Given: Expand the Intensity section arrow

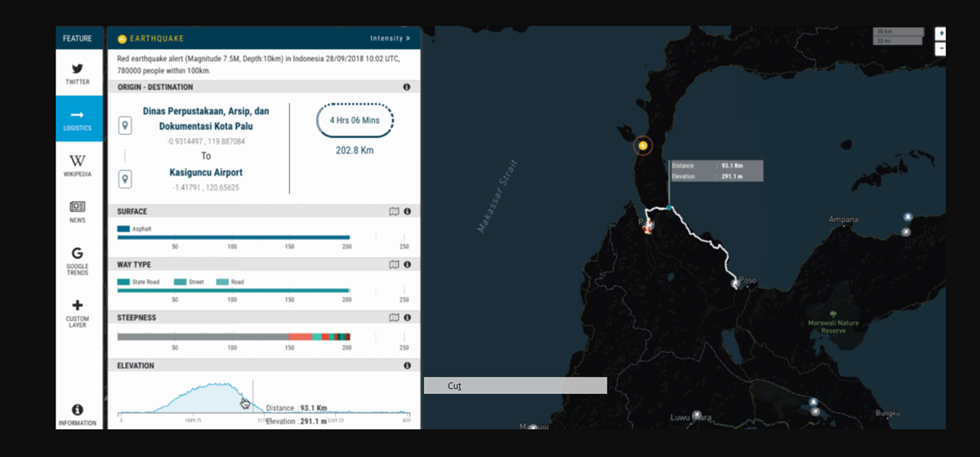Looking at the screenshot, I should click(390, 38).
